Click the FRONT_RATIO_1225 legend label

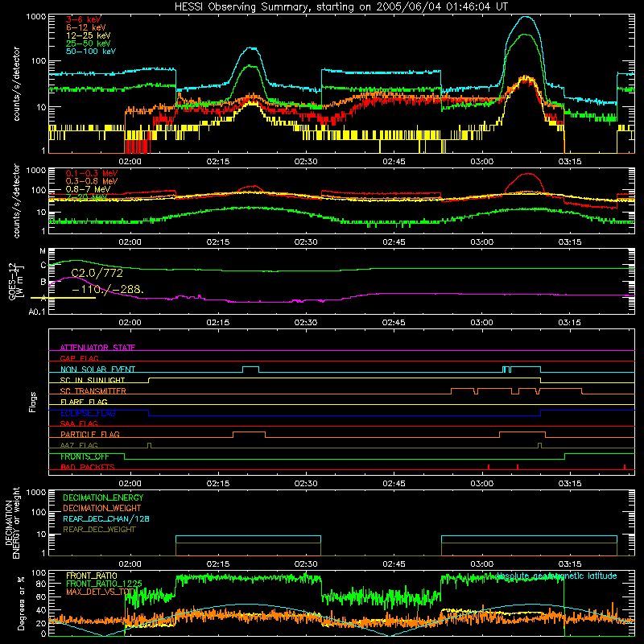[x=104, y=584]
